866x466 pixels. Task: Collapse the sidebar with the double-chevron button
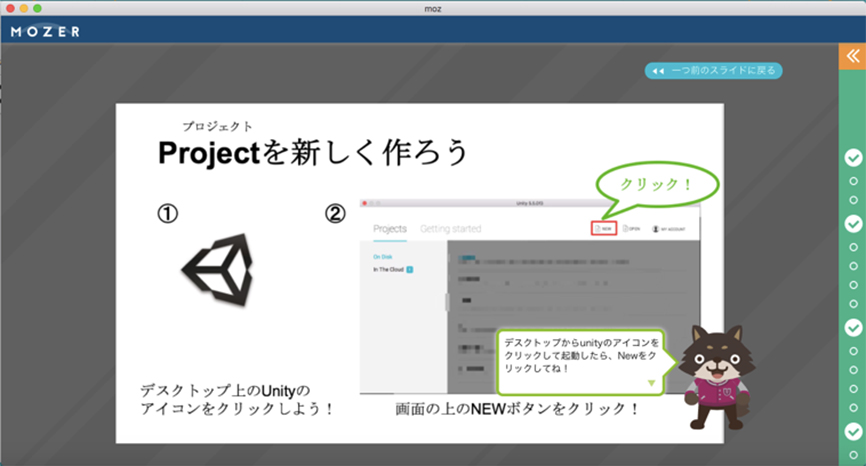pyautogui.click(x=852, y=56)
